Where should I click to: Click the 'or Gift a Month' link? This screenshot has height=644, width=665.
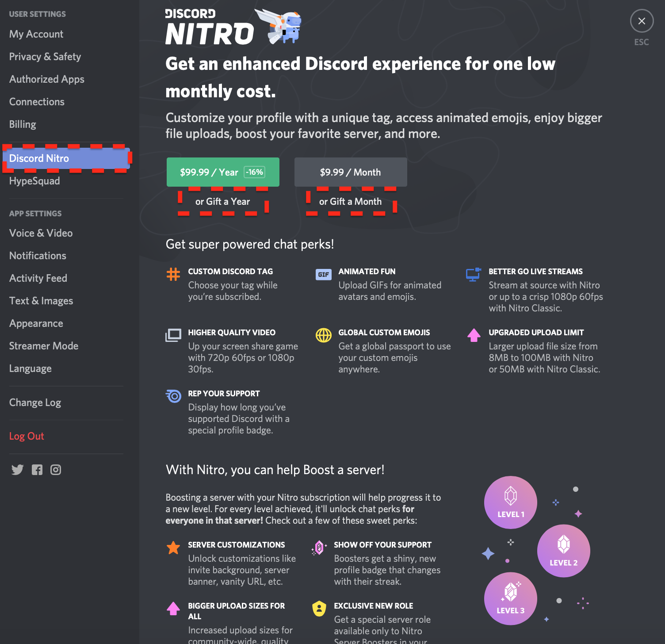[x=350, y=201]
